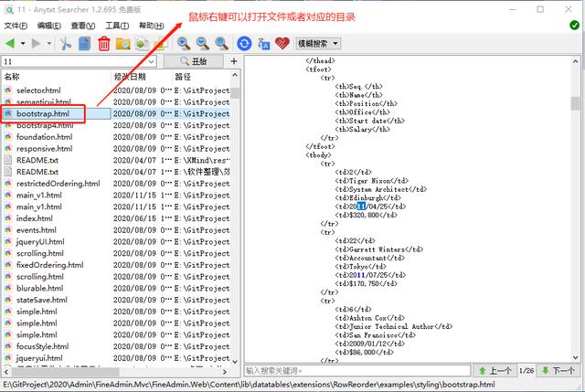This screenshot has width=585, height=392.
Task: Click the 上一个 previous match button
Action: pos(495,370)
